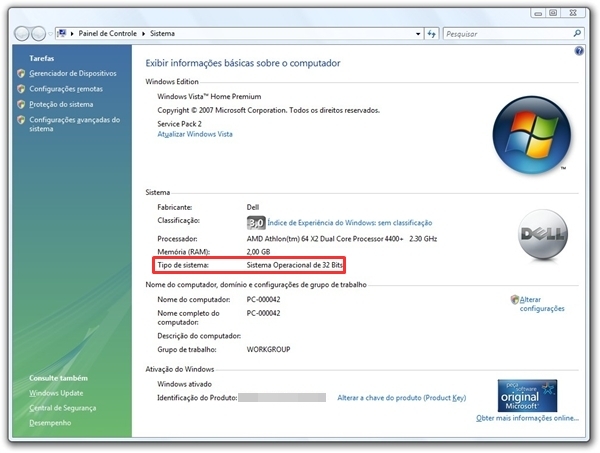Expand the arrow before Painel de Controle
Screen dimensions: 600x453
[72, 34]
